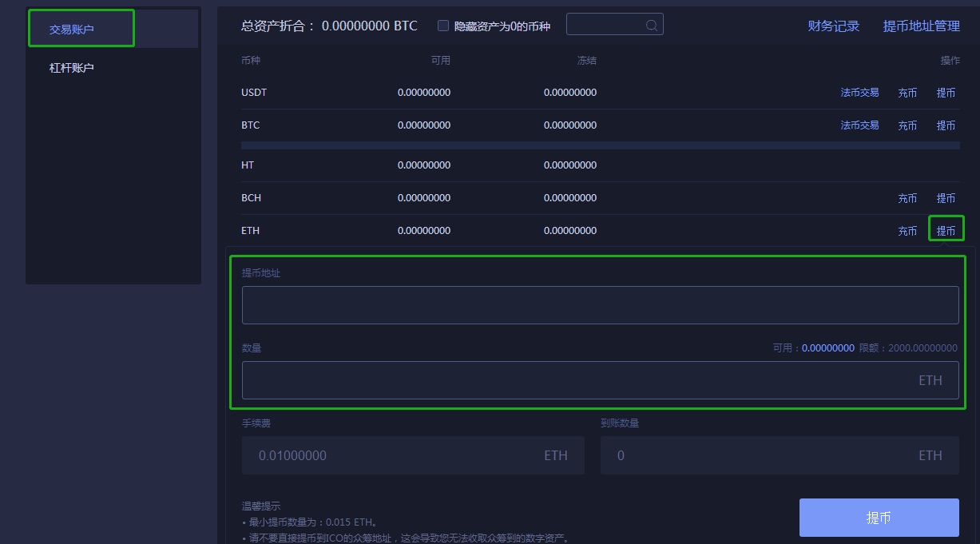Click the coin search input box
The width and height of the screenshot is (980, 544).
[x=607, y=24]
